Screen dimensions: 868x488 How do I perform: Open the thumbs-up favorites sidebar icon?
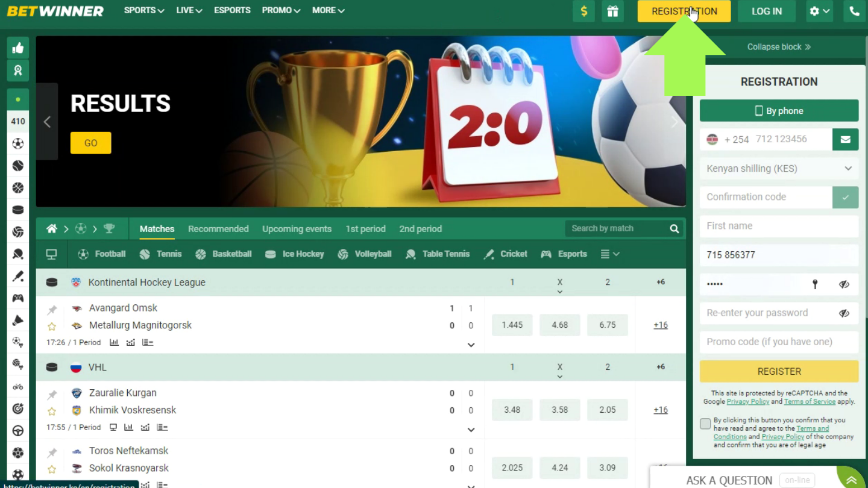point(18,48)
